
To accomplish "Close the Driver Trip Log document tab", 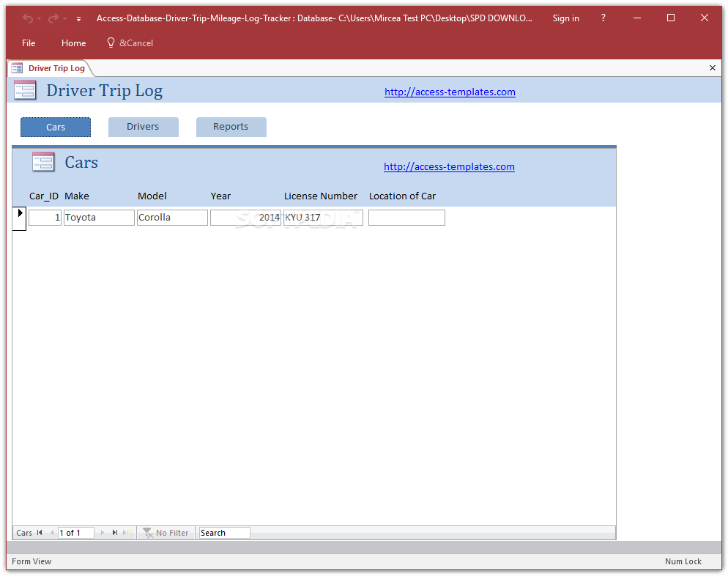I will click(x=712, y=68).
